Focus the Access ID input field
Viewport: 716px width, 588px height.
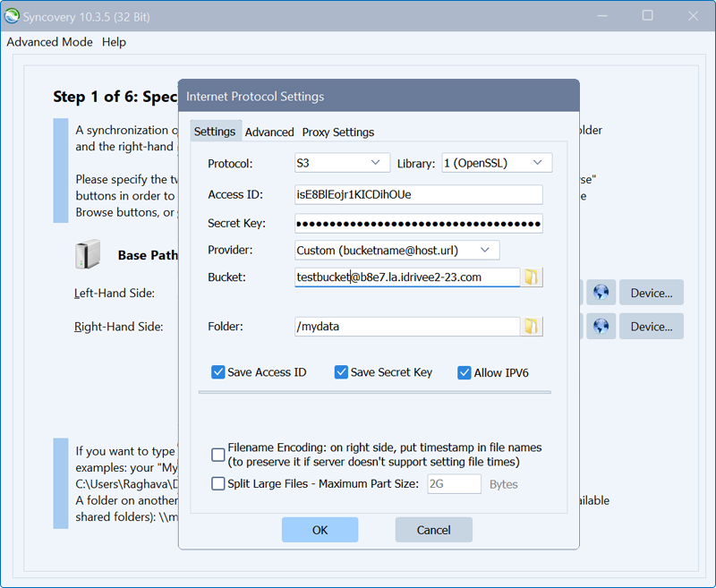tap(419, 194)
